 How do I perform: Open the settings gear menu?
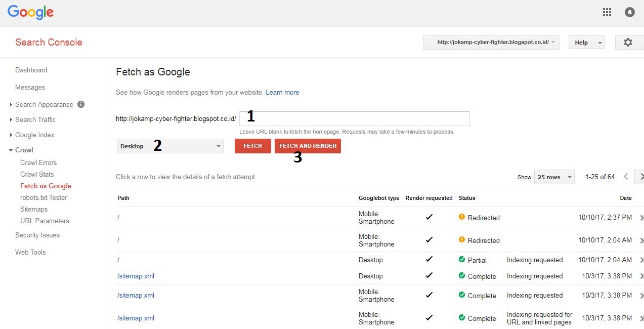point(628,43)
